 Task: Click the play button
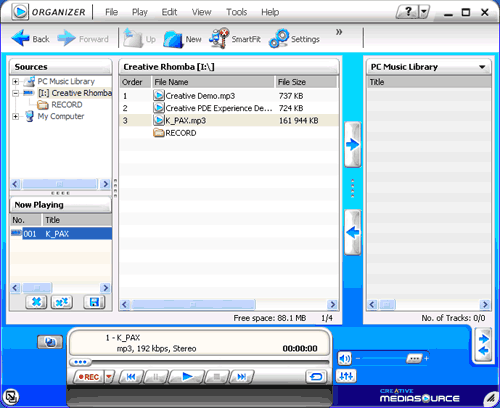point(187,377)
